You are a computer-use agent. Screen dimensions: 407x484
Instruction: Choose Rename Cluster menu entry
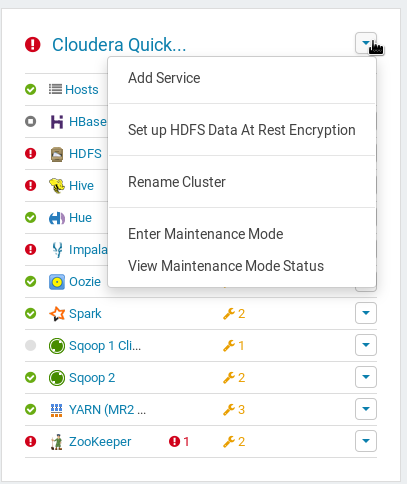click(x=177, y=182)
